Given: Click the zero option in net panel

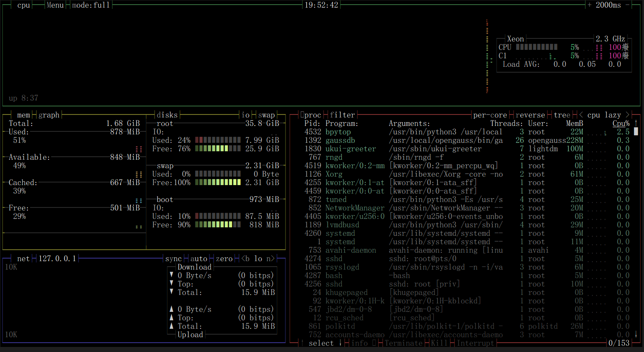Looking at the screenshot, I should click(x=224, y=259).
